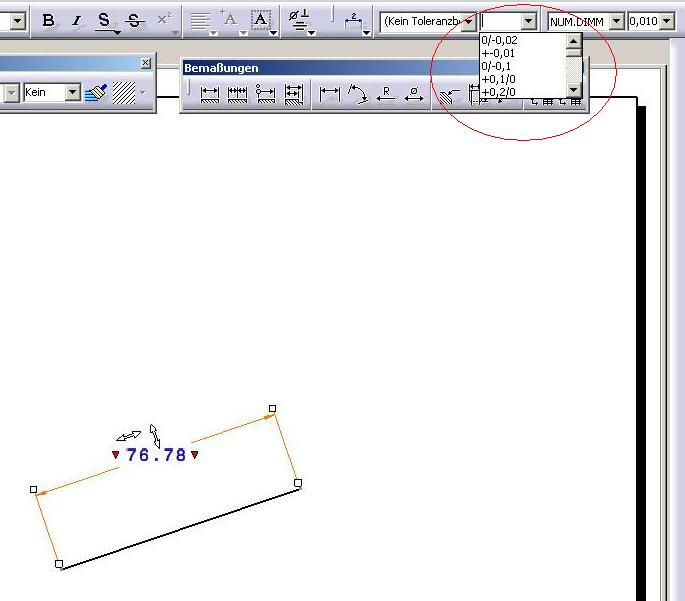Select the chained dimensions tool

click(x=237, y=94)
